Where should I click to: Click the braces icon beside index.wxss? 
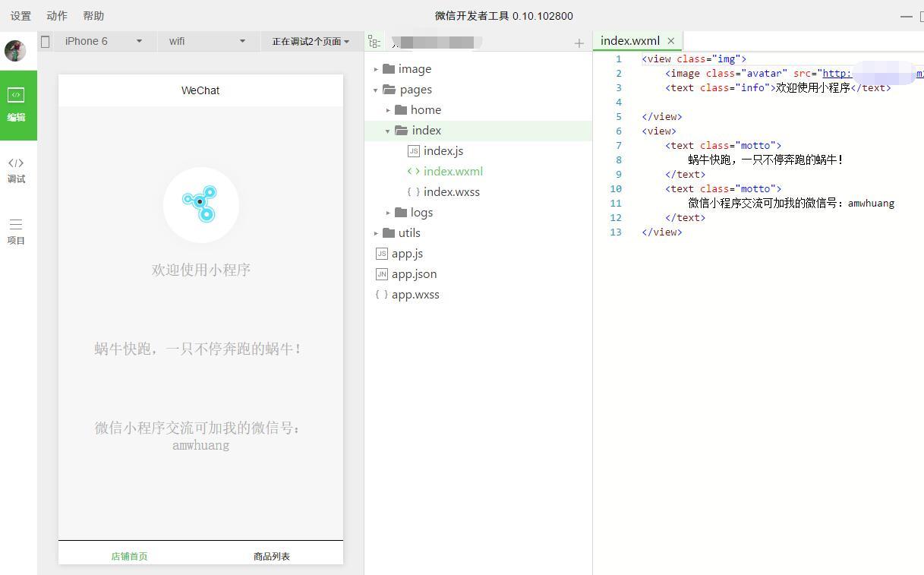tap(413, 192)
